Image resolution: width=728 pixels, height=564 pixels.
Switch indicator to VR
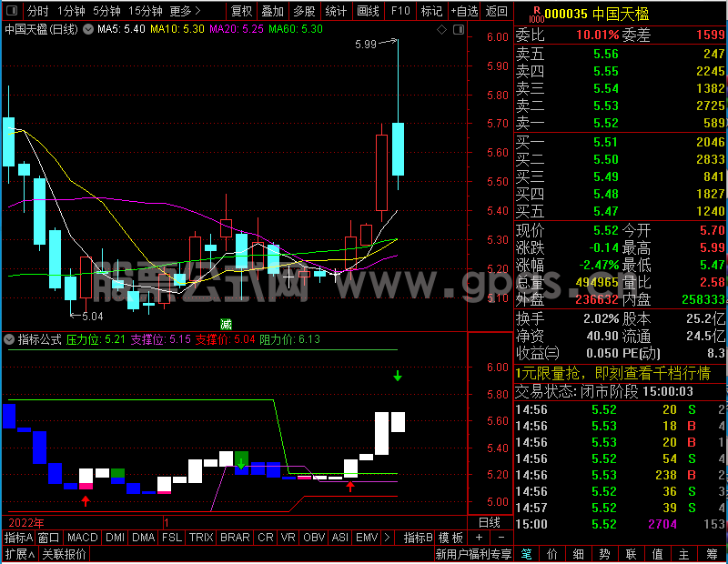pos(288,538)
